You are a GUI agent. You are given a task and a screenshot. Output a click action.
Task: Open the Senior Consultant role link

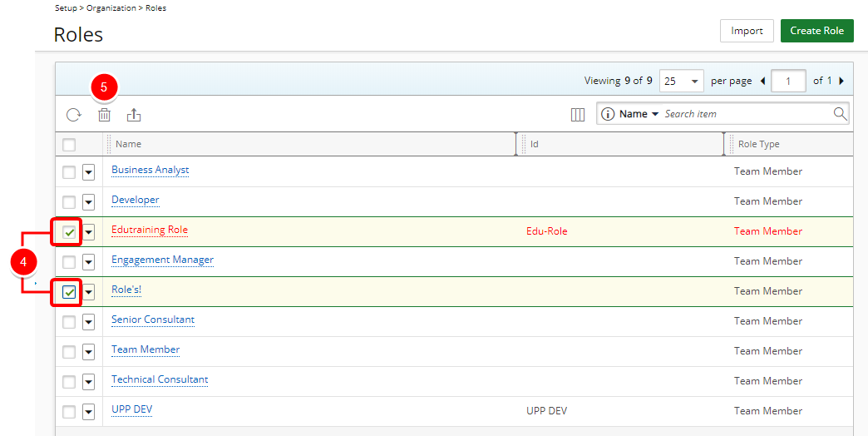pyautogui.click(x=153, y=320)
